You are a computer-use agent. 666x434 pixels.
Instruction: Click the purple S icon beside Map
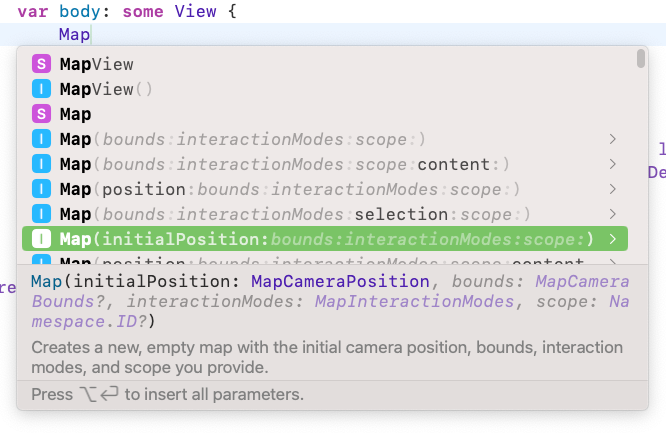click(41, 114)
